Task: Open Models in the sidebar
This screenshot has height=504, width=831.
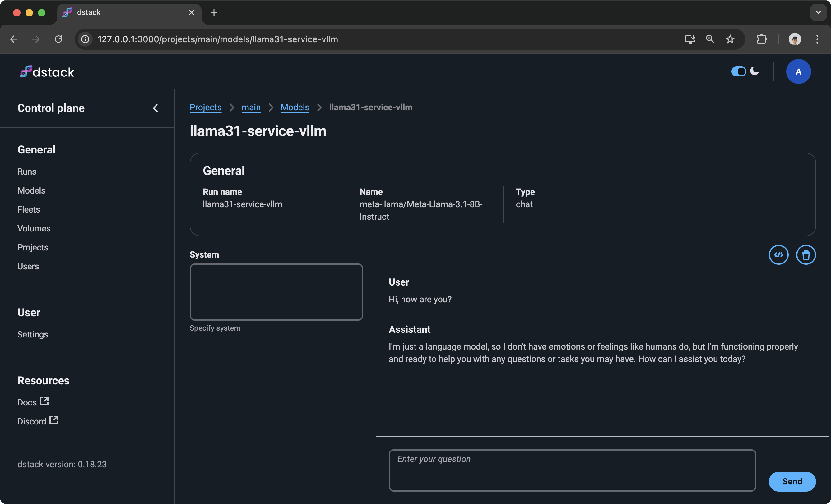Action: coord(31,190)
